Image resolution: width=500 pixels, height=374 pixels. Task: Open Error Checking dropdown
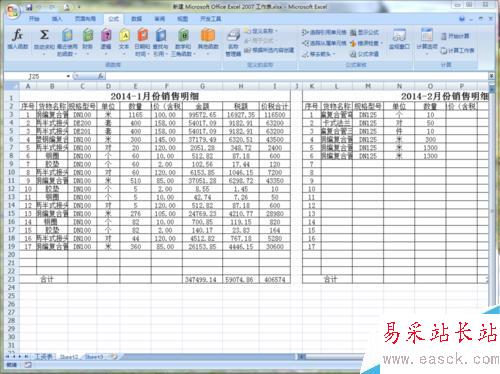pyautogui.click(x=366, y=43)
